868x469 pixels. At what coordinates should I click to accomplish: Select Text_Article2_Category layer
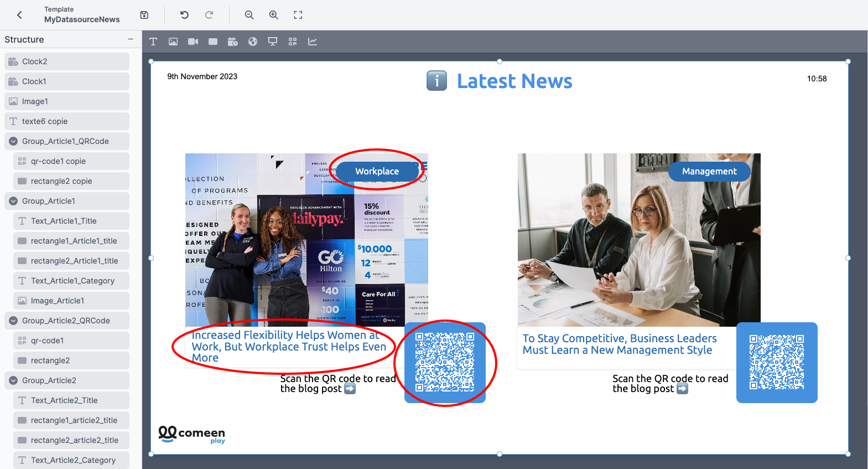[x=71, y=460]
